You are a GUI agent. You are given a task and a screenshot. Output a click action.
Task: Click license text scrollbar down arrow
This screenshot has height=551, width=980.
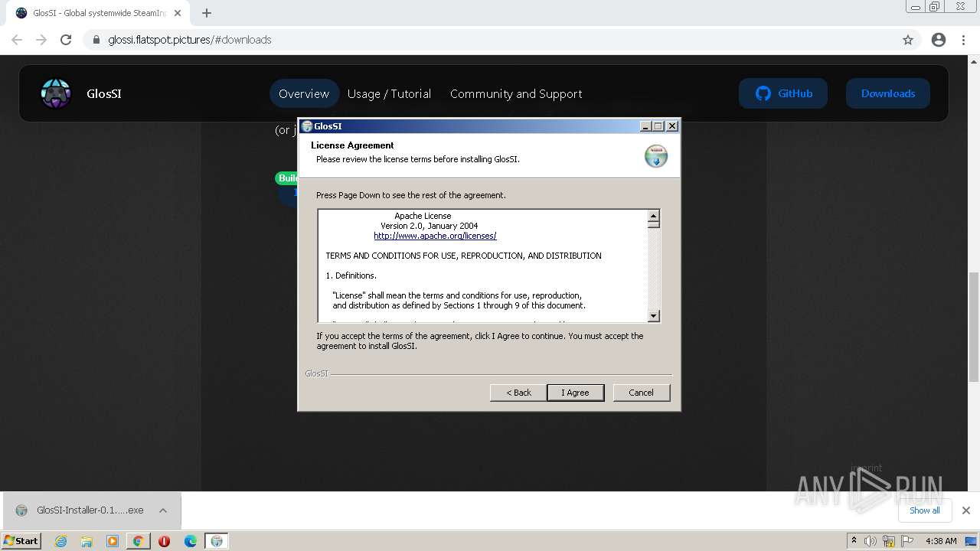click(x=653, y=315)
